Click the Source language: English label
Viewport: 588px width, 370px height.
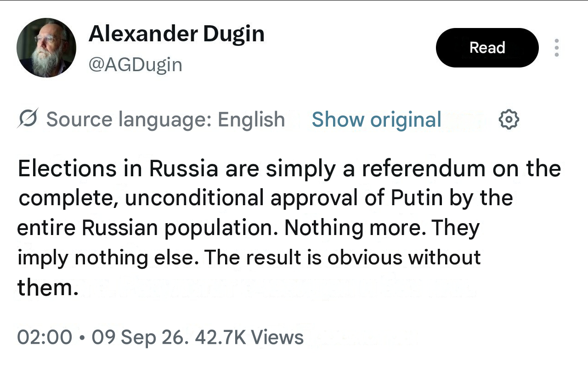click(x=165, y=119)
